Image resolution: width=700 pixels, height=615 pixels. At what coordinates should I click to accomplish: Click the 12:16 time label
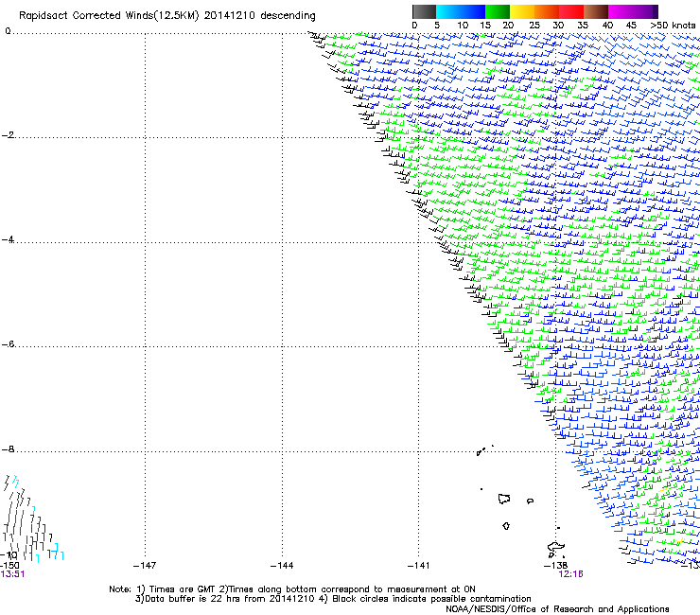(570, 574)
